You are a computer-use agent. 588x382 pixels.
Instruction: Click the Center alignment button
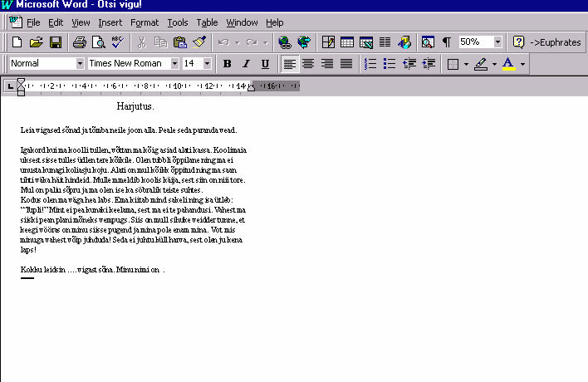point(308,64)
